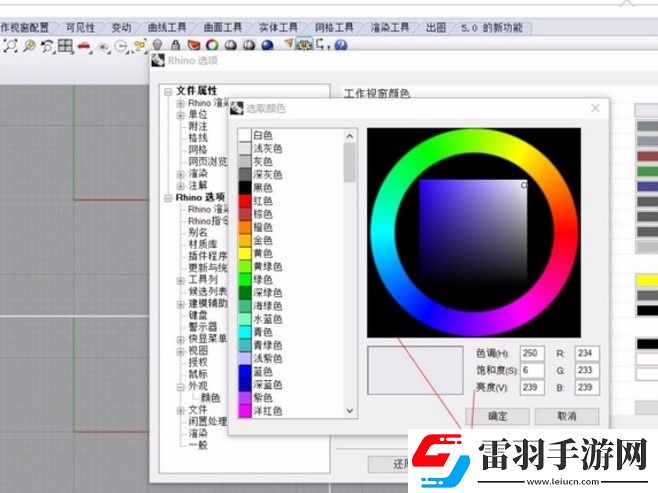658x493 pixels.
Task: Click the B value field showing 239
Action: (587, 387)
